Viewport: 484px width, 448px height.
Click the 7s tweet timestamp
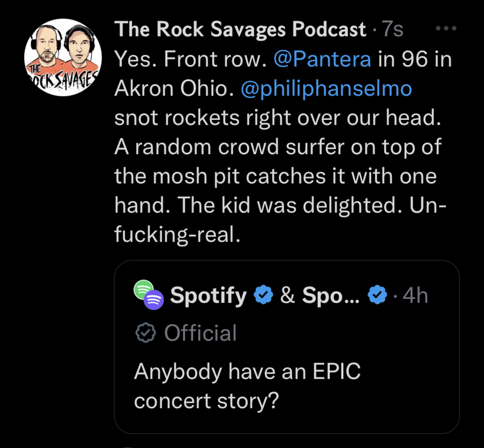click(392, 30)
